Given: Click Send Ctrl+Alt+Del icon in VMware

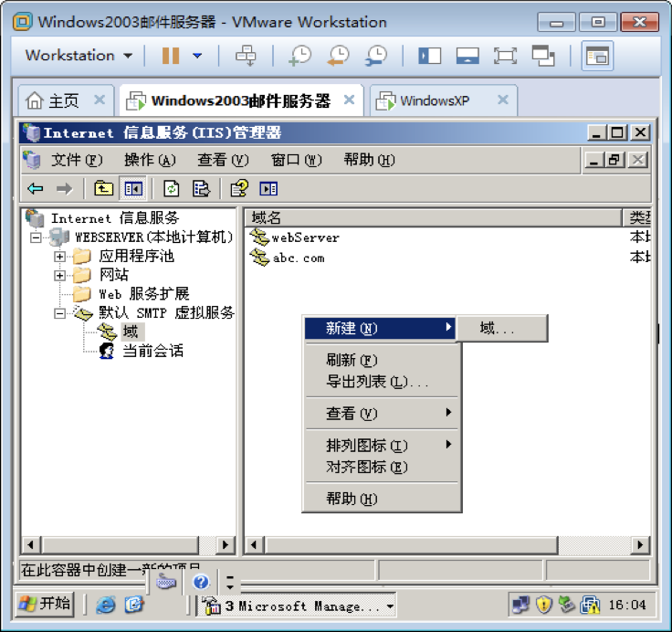Looking at the screenshot, I should [x=246, y=56].
